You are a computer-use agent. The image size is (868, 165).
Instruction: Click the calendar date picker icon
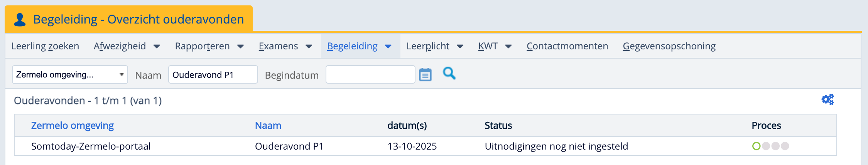click(425, 74)
